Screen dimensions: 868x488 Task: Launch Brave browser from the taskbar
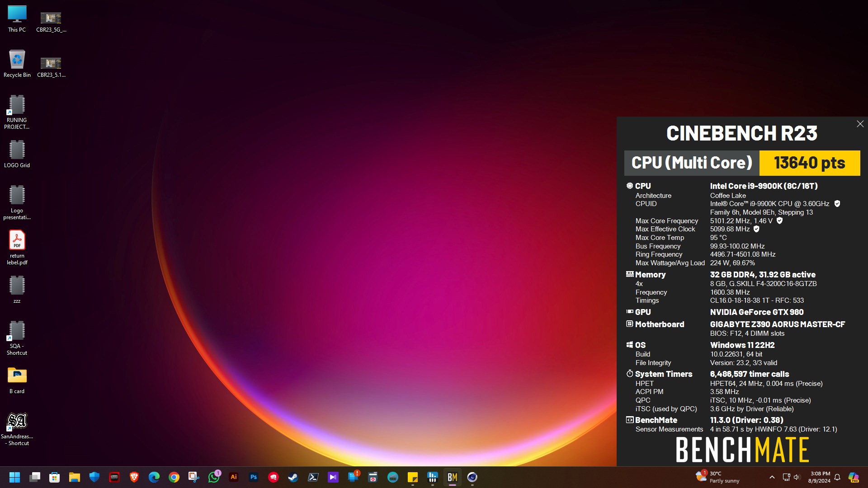tap(134, 477)
